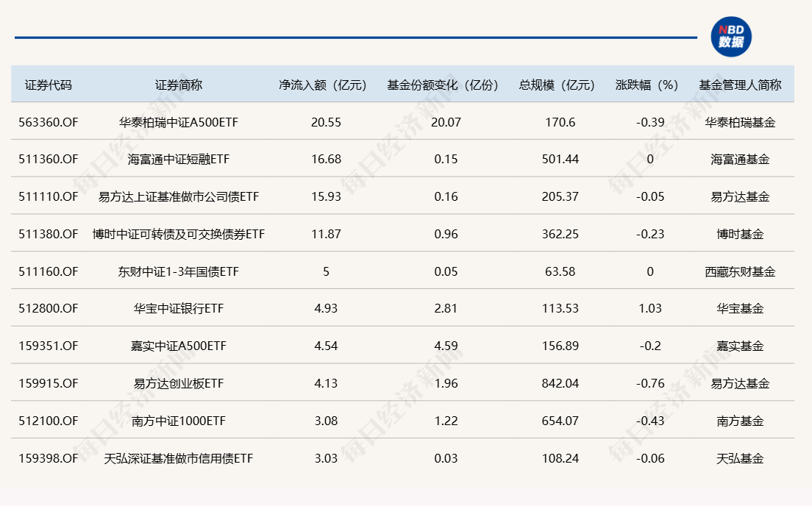
Task: Click share change value 2.81
Action: coord(446,309)
